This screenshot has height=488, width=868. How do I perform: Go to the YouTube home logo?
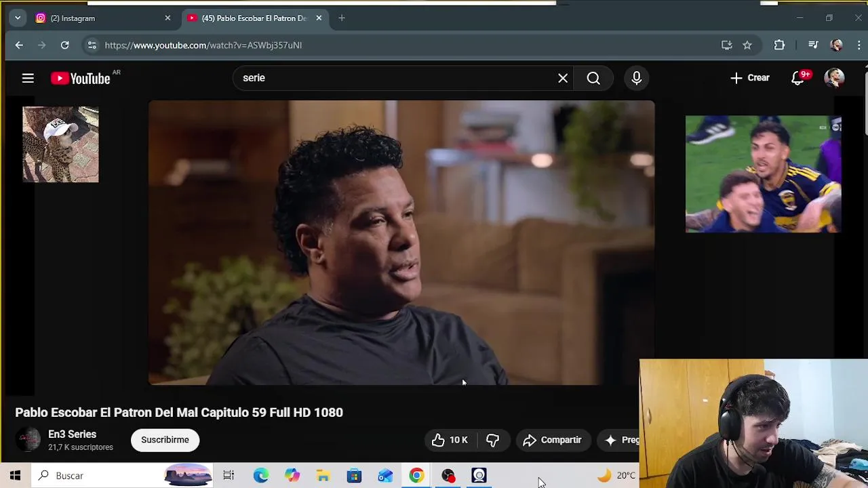[x=80, y=79]
